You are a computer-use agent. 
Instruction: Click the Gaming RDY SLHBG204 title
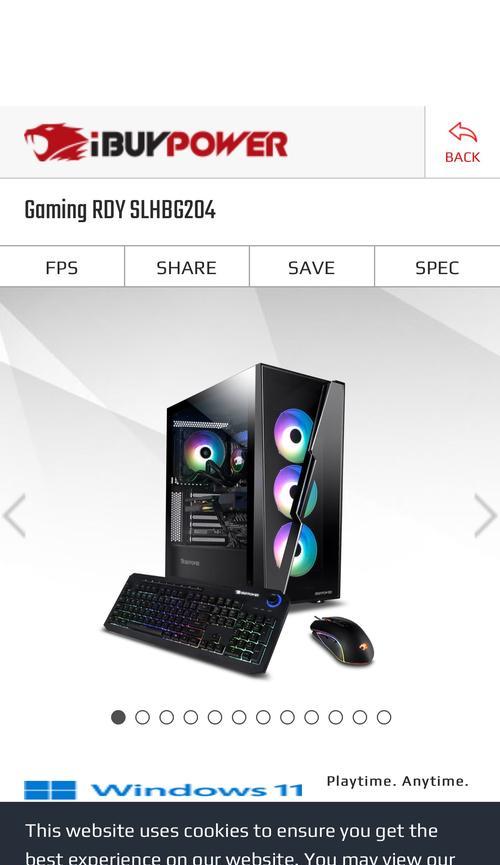(x=120, y=211)
